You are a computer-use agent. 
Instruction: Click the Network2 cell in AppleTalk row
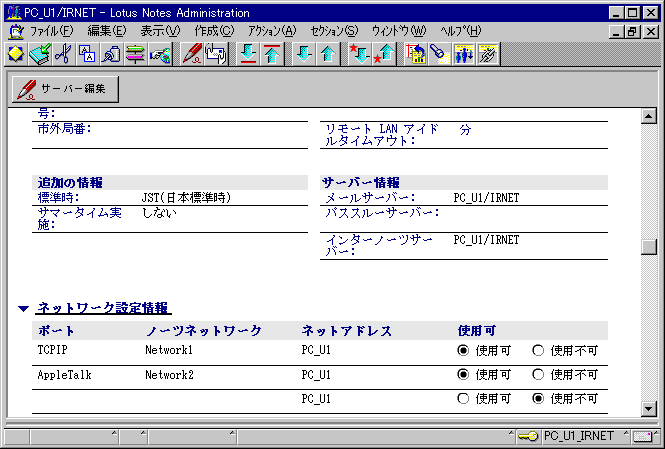point(169,375)
